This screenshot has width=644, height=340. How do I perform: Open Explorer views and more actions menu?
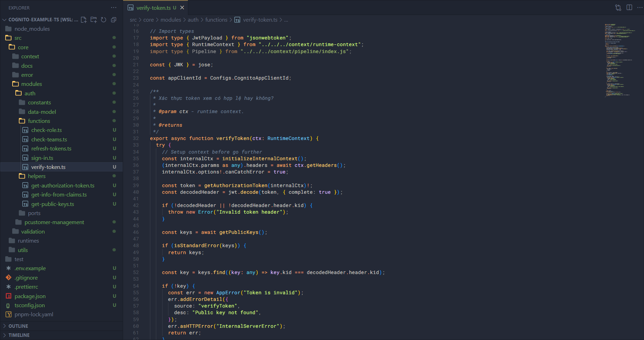point(114,8)
